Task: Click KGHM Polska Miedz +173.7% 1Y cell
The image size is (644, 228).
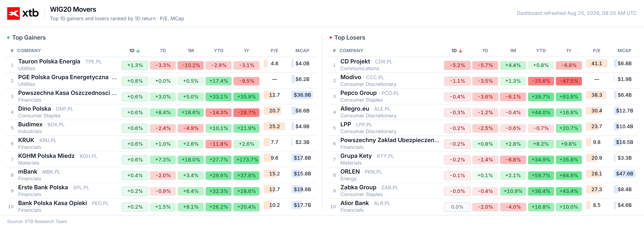Action: (x=246, y=160)
